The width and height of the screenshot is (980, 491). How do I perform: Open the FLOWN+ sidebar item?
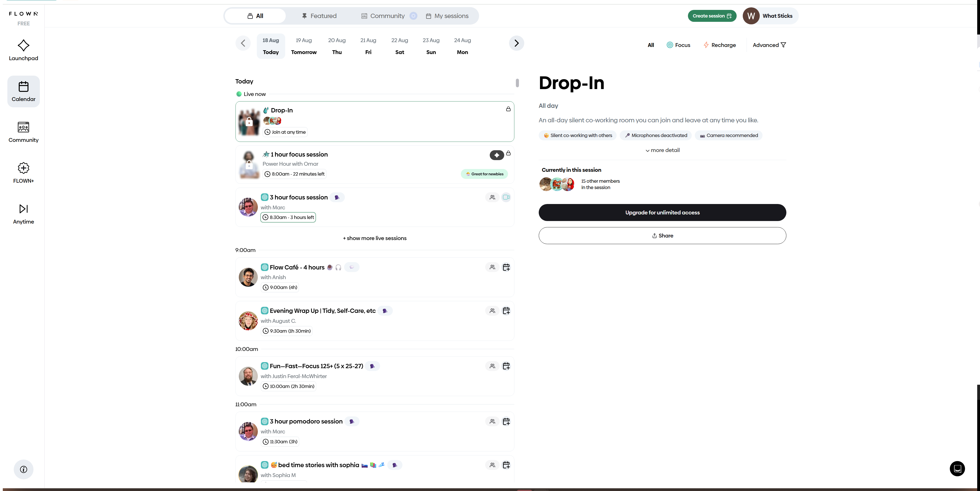[23, 173]
